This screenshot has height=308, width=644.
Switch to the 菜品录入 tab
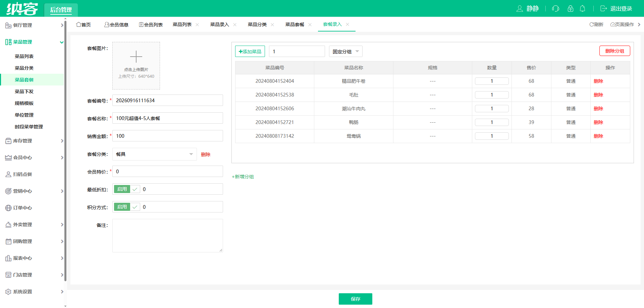(220, 24)
